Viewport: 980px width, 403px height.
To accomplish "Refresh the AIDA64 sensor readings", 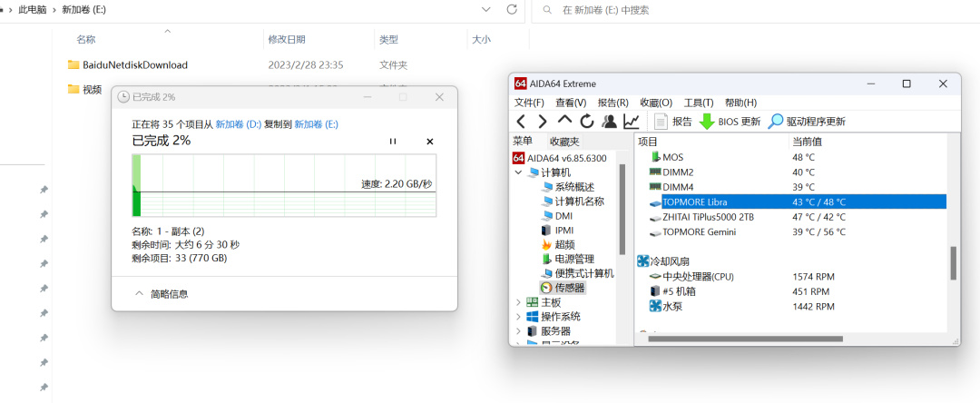I will 586,122.
